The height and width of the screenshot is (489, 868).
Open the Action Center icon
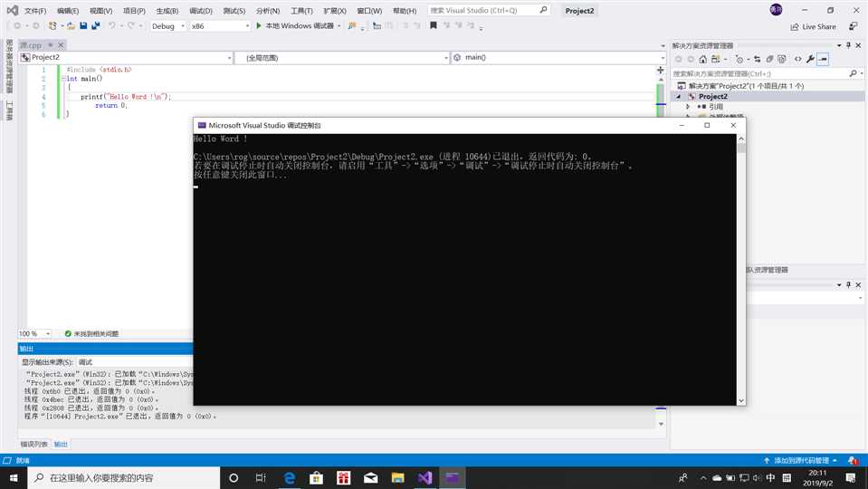[x=851, y=477]
